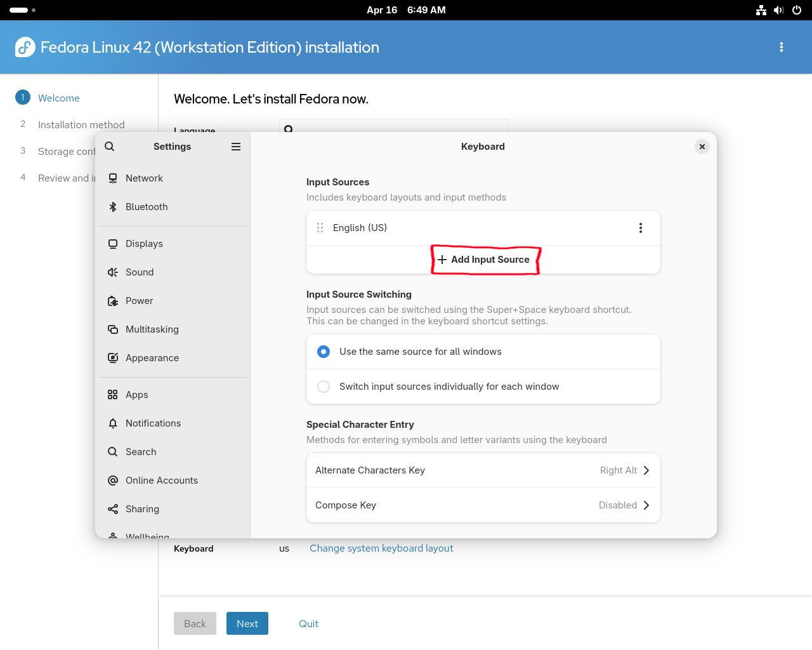Viewport: 812px width, 650px height.
Task: Open the Settings search icon
Action: pyautogui.click(x=110, y=147)
